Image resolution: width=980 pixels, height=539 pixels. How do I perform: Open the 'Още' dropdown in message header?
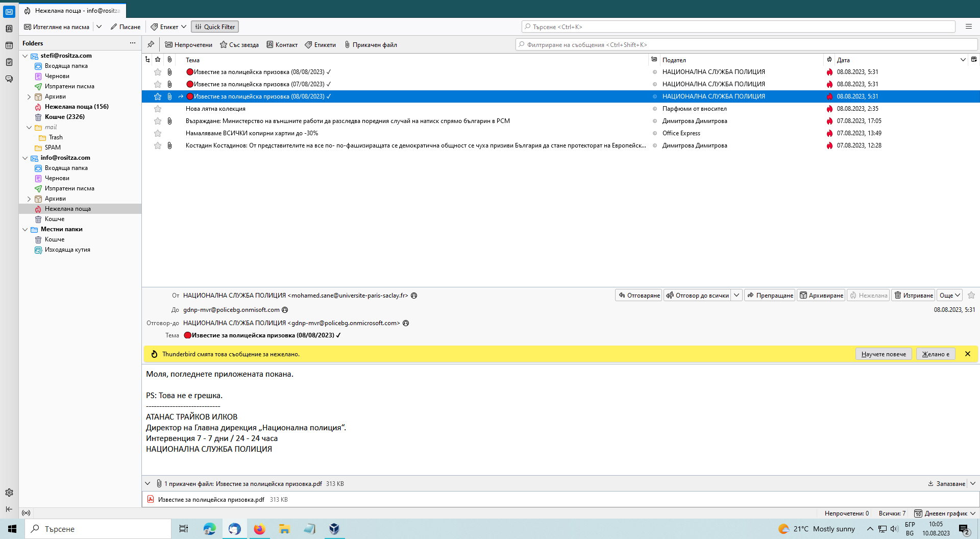tap(949, 295)
